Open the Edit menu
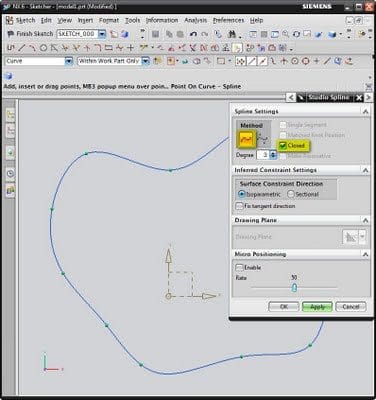This screenshot has height=400, width=376. [x=46, y=20]
